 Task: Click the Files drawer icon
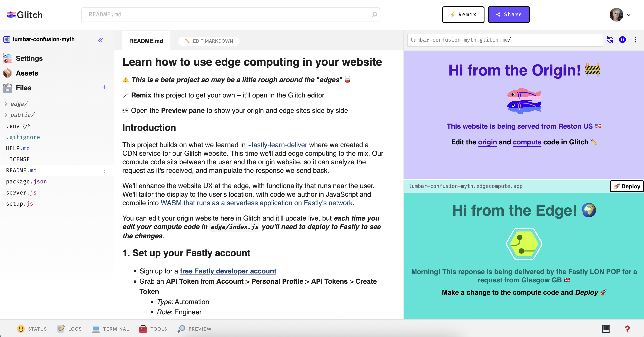tap(7, 88)
